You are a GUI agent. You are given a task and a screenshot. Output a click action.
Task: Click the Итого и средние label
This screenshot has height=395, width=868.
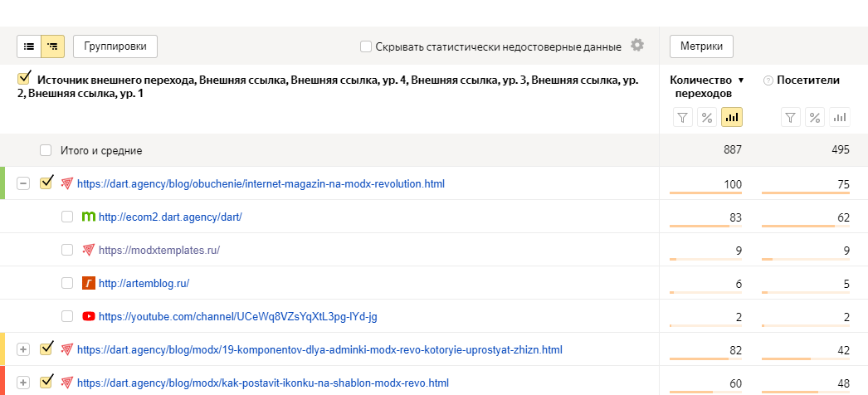(x=101, y=150)
